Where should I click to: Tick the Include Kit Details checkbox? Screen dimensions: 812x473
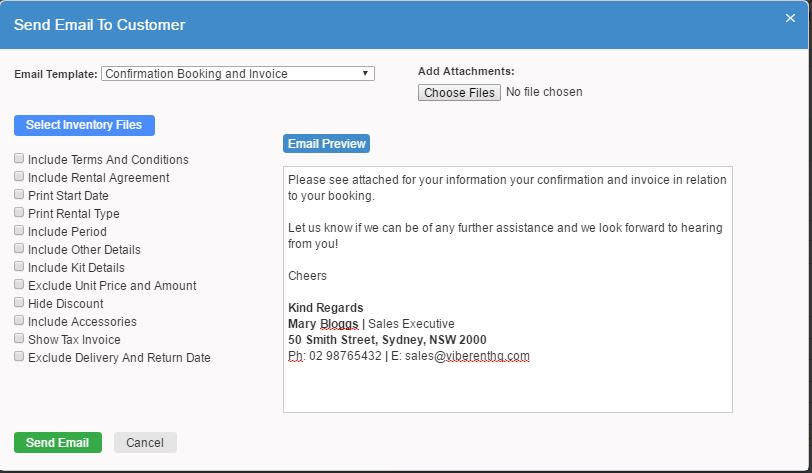[19, 267]
